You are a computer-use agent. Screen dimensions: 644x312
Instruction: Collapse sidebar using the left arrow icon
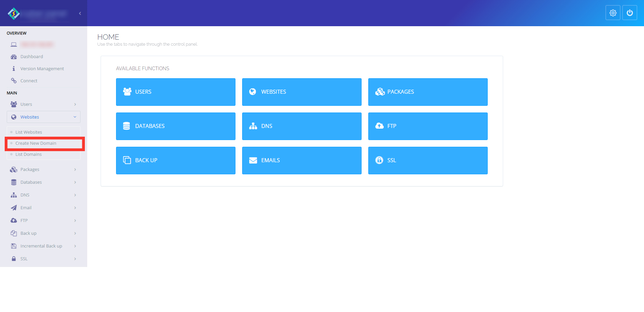(x=80, y=13)
